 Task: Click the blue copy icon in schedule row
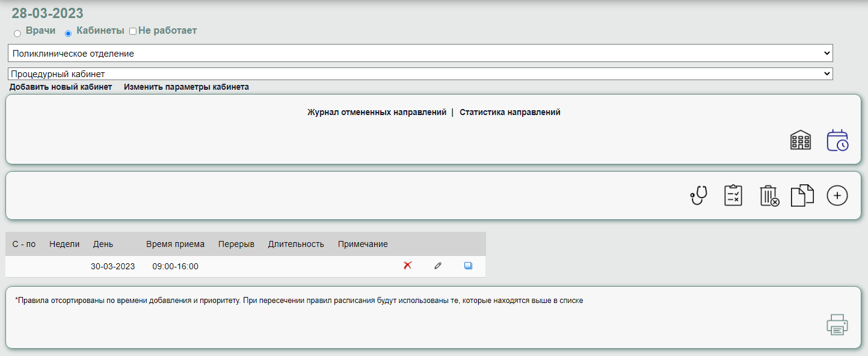[x=468, y=266]
